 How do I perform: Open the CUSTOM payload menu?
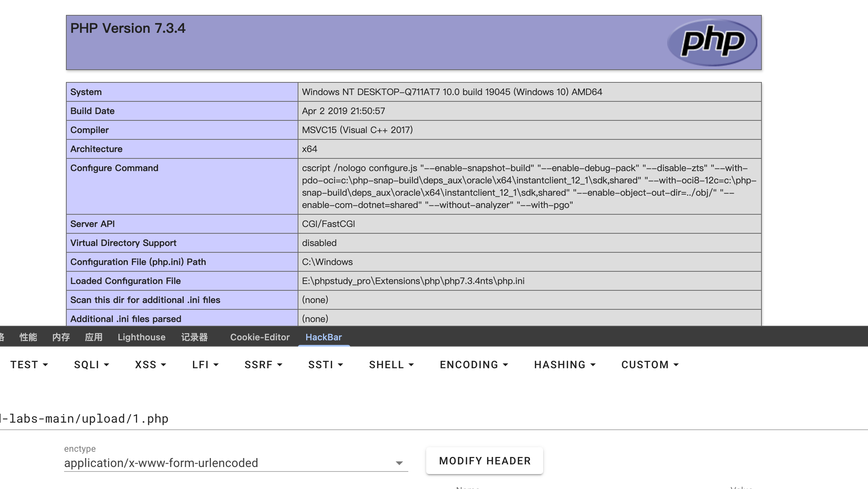tap(650, 365)
